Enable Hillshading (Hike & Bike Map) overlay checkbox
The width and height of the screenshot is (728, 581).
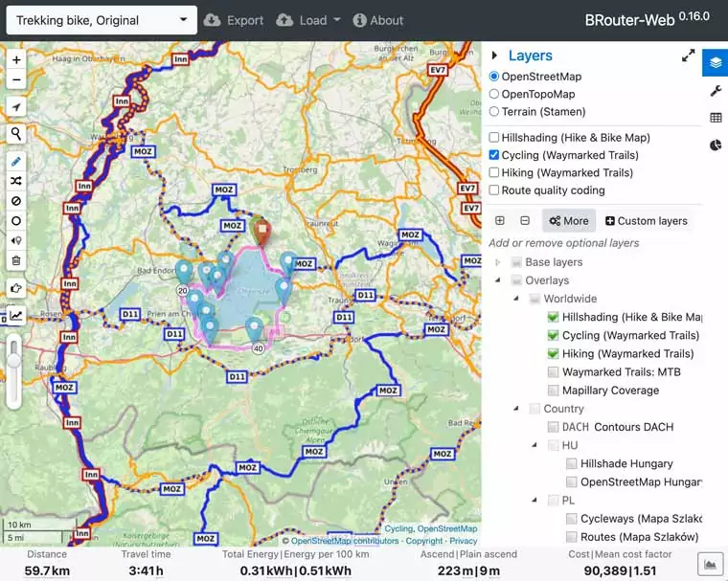point(494,138)
